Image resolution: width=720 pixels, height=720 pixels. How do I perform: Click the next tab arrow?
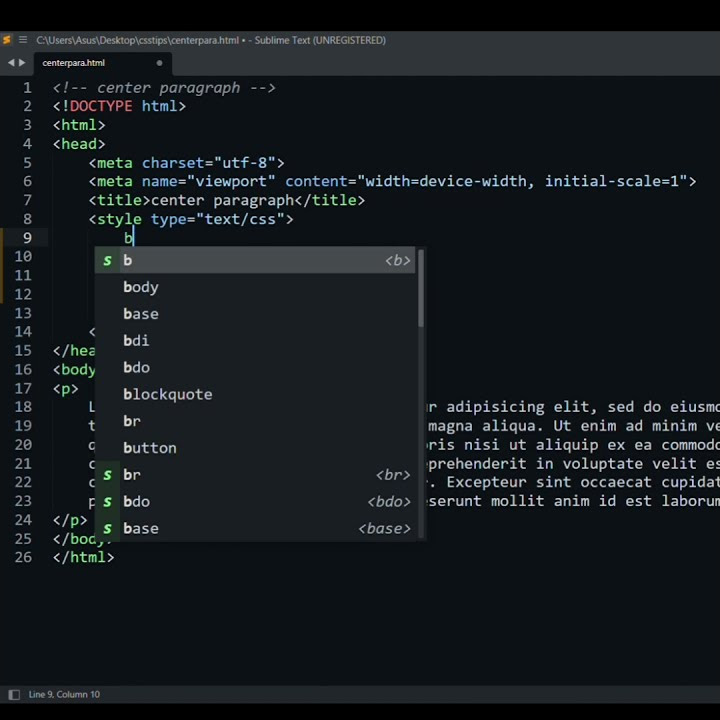(x=22, y=63)
